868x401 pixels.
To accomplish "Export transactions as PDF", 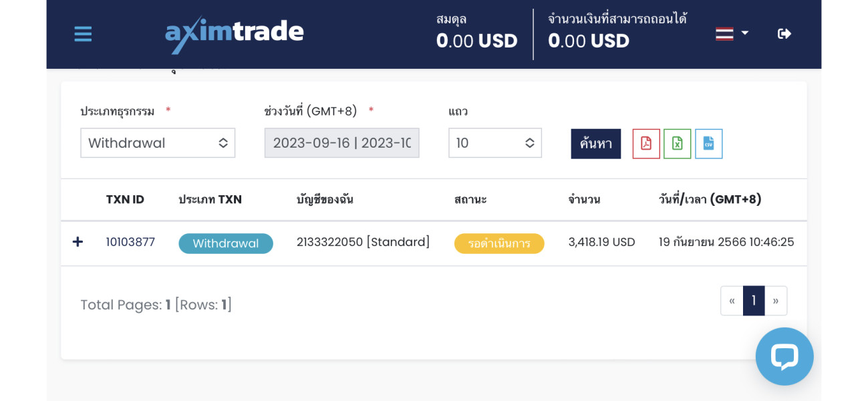I will (x=646, y=144).
